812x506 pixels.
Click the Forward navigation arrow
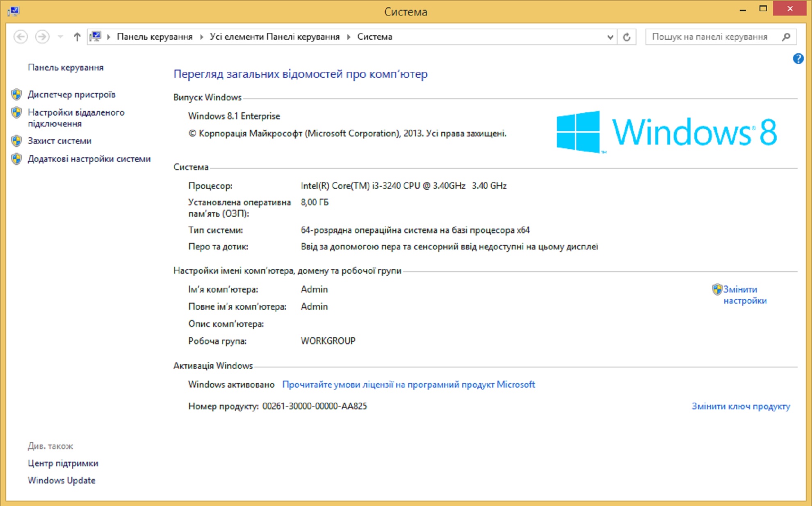click(42, 37)
